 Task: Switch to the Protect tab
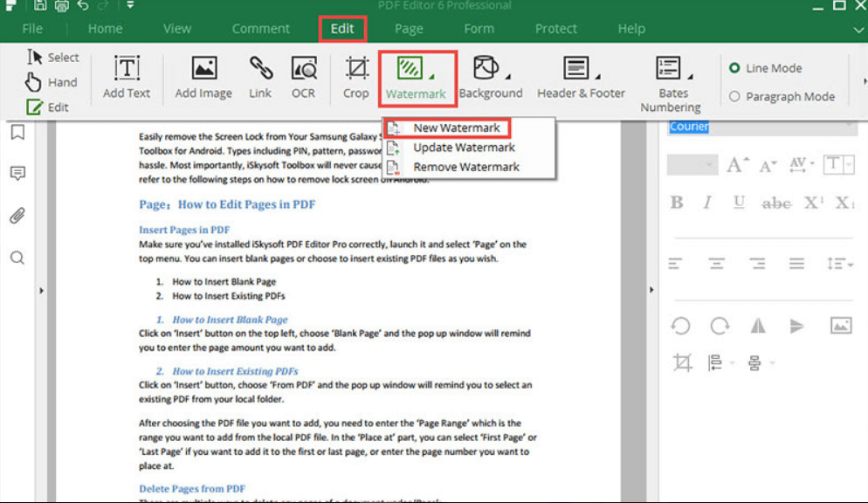point(555,29)
